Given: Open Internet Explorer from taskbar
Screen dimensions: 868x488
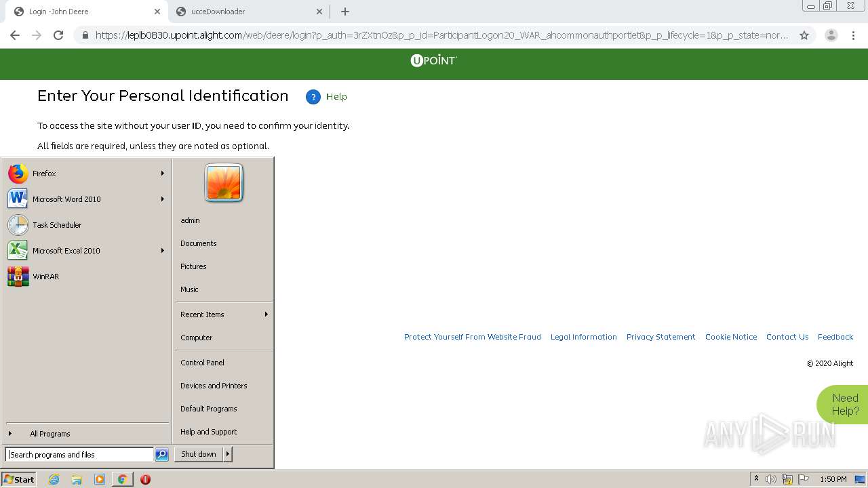Looking at the screenshot, I should tap(54, 479).
